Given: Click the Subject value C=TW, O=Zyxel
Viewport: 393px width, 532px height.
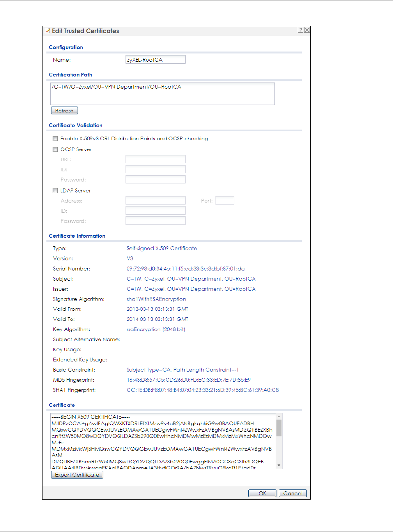Looking at the screenshot, I should pos(191,279).
